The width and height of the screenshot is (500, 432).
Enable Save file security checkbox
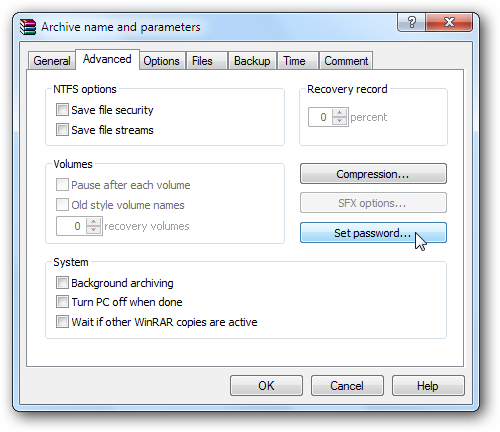62,110
